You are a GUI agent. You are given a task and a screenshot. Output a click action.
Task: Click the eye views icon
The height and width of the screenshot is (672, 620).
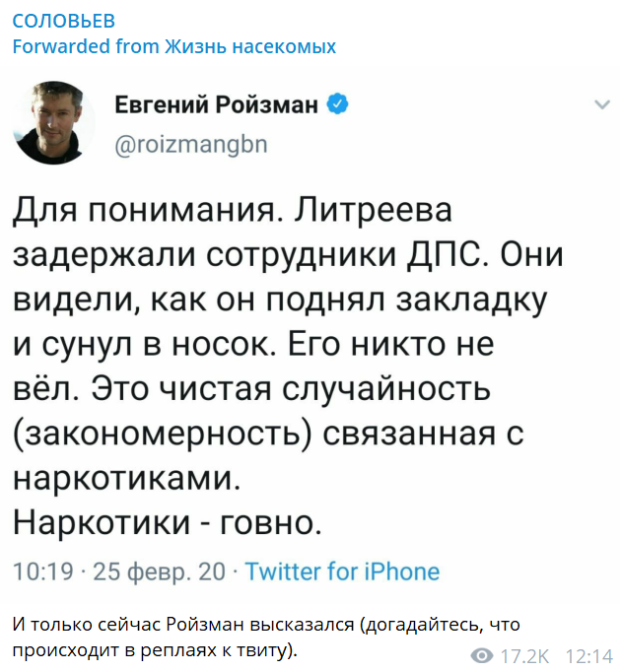[482, 655]
